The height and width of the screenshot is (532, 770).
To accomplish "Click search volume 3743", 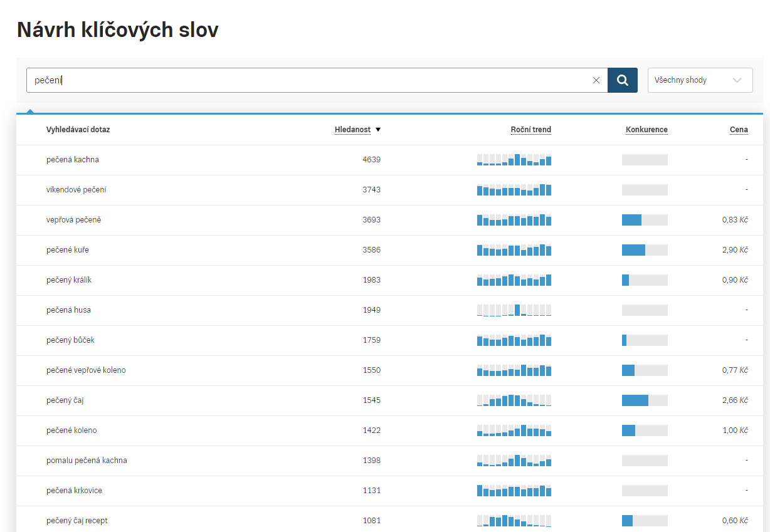I will [371, 190].
